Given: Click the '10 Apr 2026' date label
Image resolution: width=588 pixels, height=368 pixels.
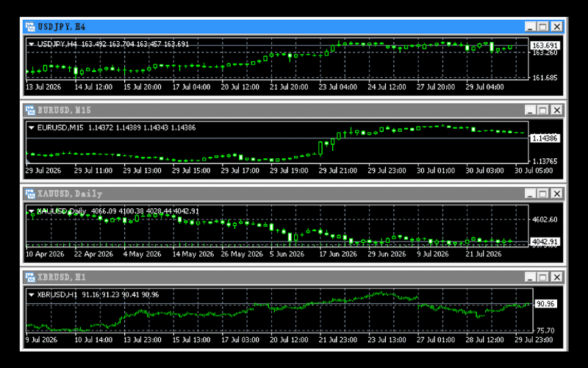Looking at the screenshot, I should 45,254.
